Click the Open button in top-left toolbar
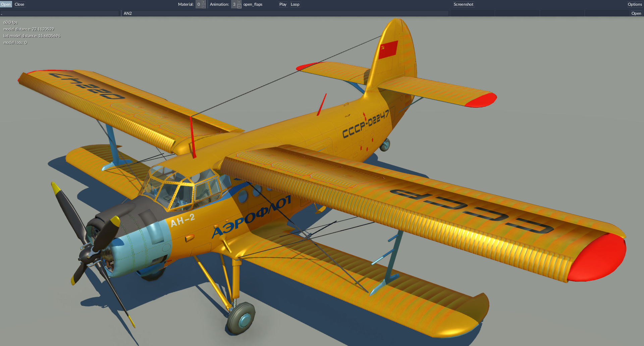The image size is (644, 346). (6, 4)
